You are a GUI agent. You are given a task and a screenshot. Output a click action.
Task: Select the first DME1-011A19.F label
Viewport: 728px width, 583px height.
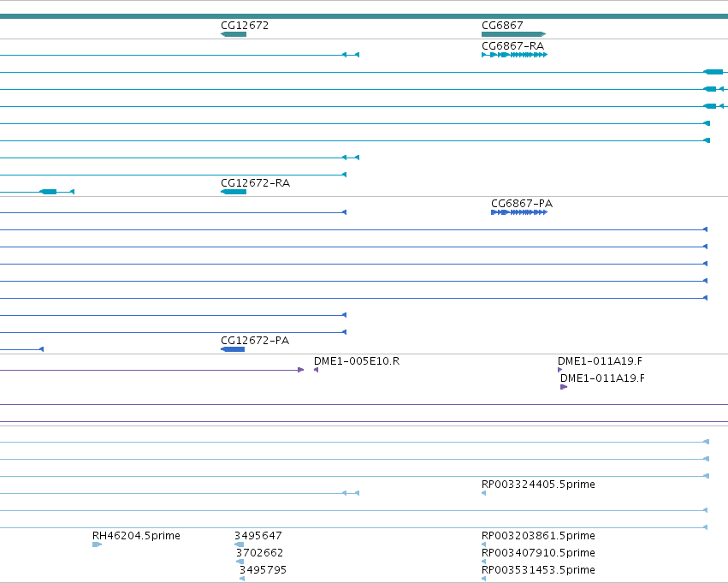600,361
